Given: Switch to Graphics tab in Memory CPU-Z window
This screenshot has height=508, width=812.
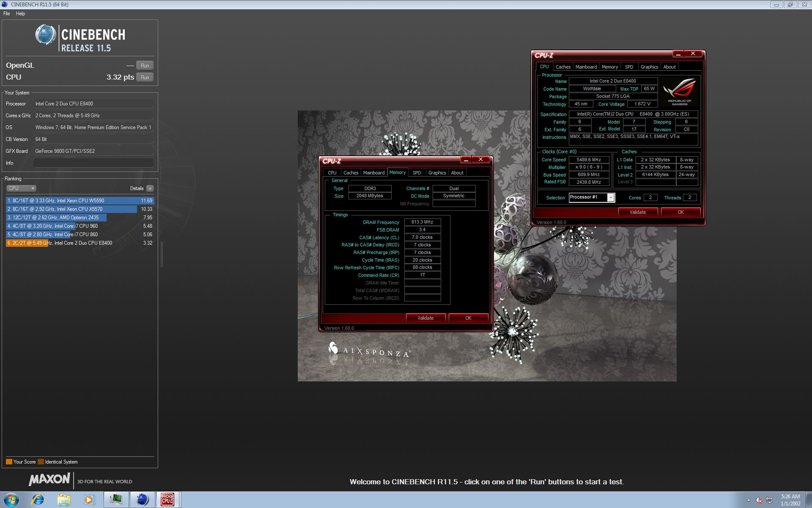Looking at the screenshot, I should point(437,173).
